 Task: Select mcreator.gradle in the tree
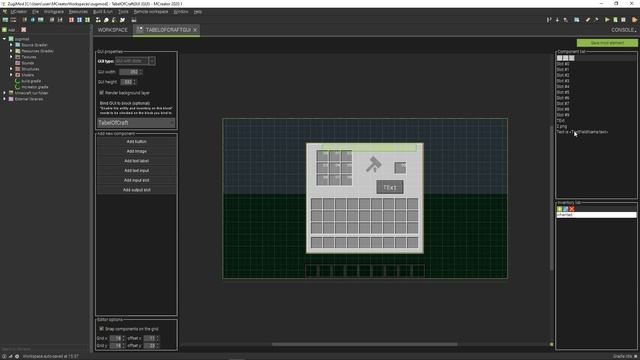click(x=34, y=87)
